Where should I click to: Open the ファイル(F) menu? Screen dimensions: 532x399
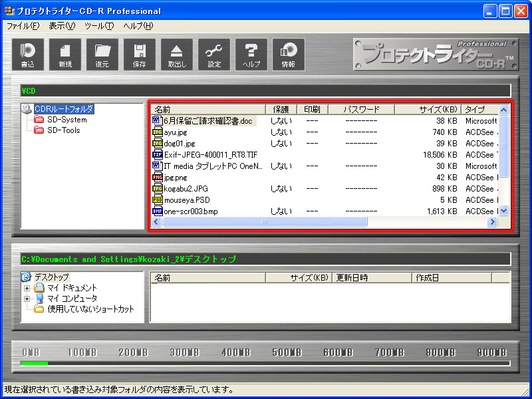[x=23, y=26]
